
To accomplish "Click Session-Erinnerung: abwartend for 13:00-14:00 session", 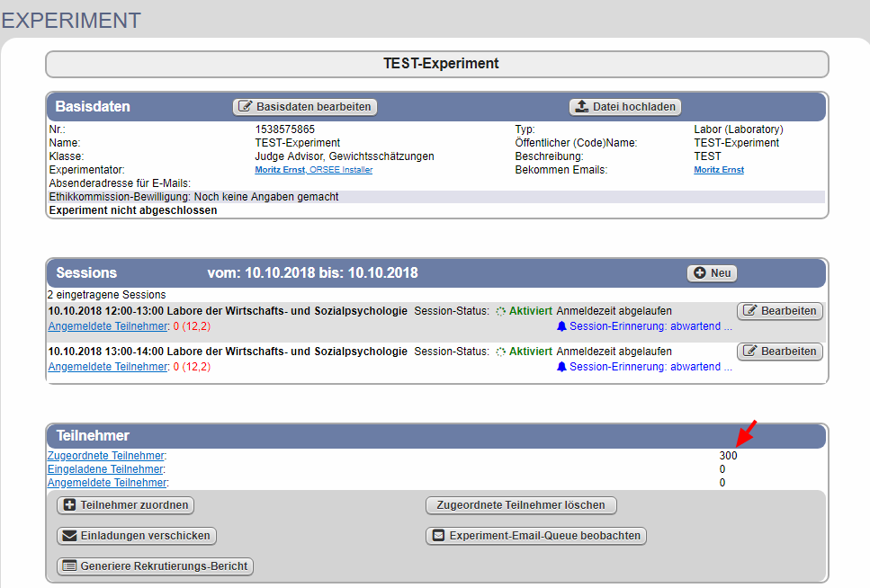I will (x=650, y=367).
